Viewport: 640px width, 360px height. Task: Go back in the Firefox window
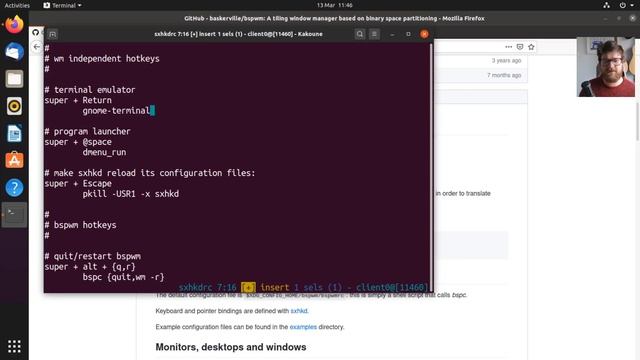click(x=37, y=47)
